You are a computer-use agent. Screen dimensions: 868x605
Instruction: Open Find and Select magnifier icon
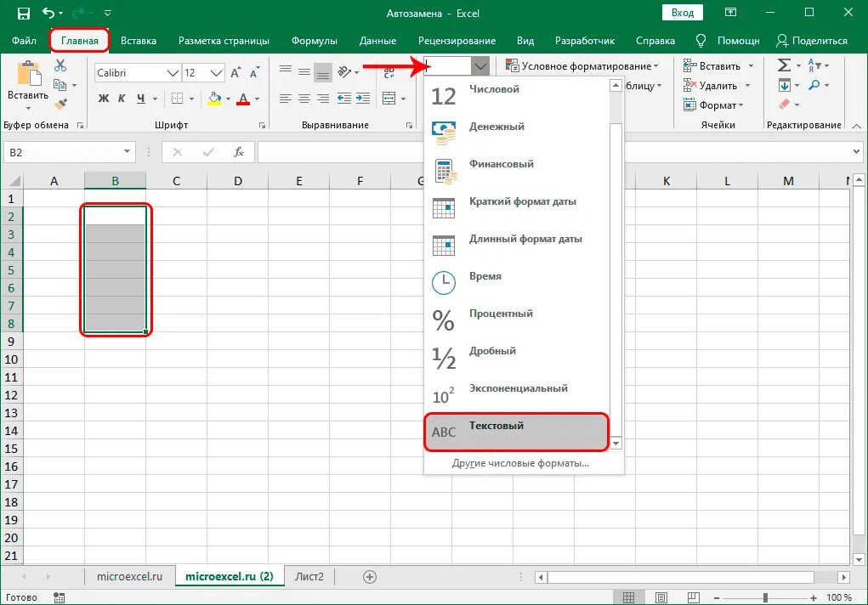coord(814,85)
